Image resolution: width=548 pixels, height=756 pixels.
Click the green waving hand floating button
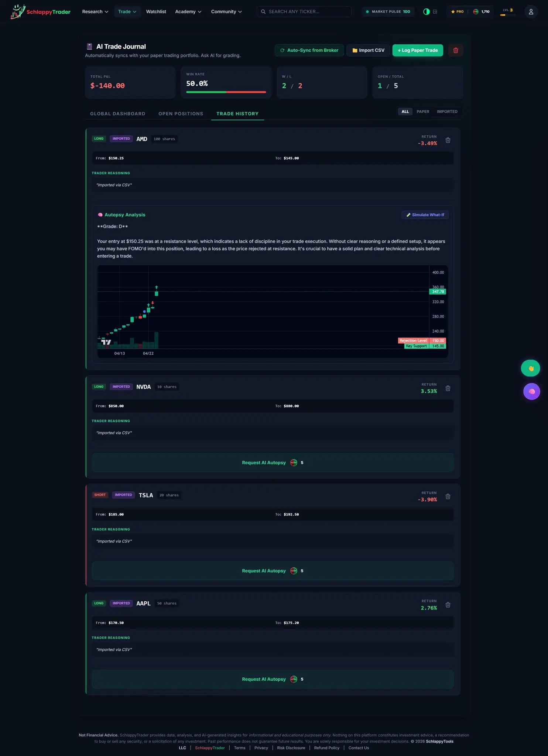531,368
